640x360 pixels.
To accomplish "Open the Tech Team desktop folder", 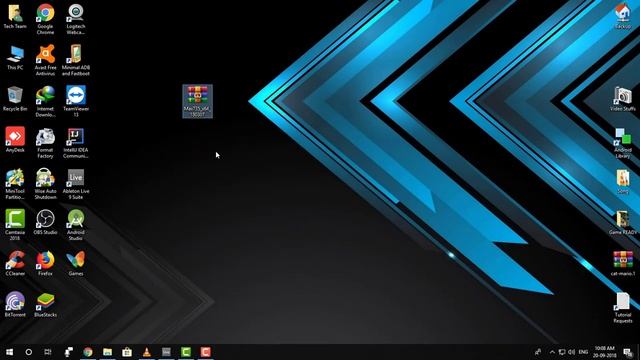I will coord(15,16).
